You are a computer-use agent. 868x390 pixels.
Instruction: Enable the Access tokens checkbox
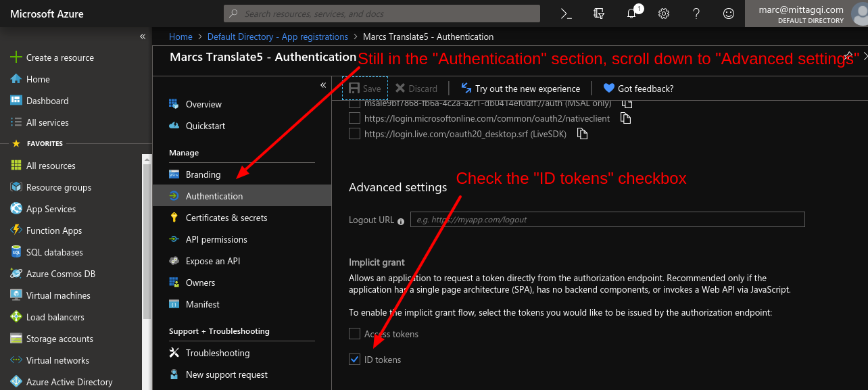[x=354, y=334]
